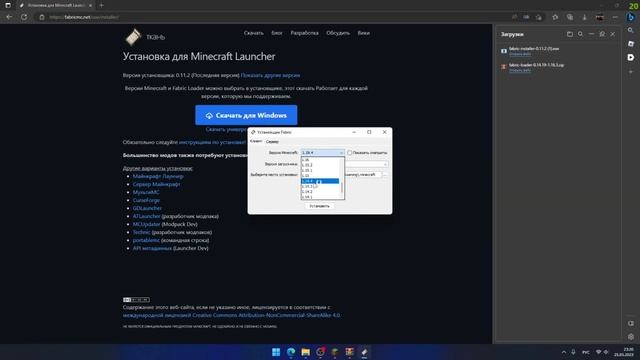The height and width of the screenshot is (360, 640).
Task: Switch to the Клиент tab in Fabric installer
Action: point(256,141)
